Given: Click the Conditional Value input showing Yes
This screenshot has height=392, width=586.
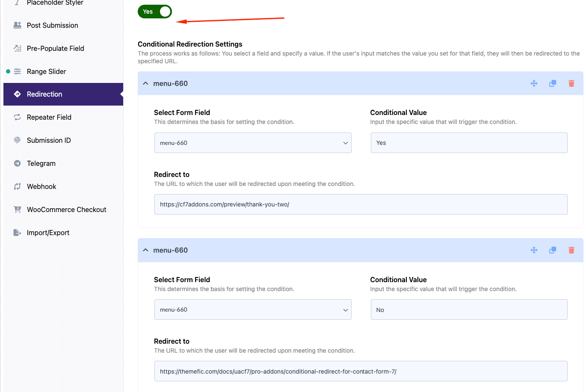Looking at the screenshot, I should point(468,143).
